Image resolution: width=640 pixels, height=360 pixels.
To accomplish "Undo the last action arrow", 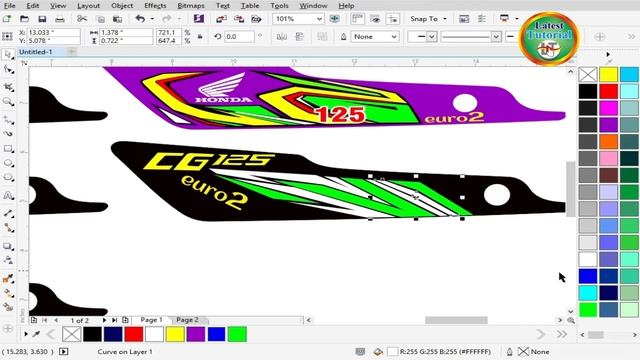I will pos(140,19).
